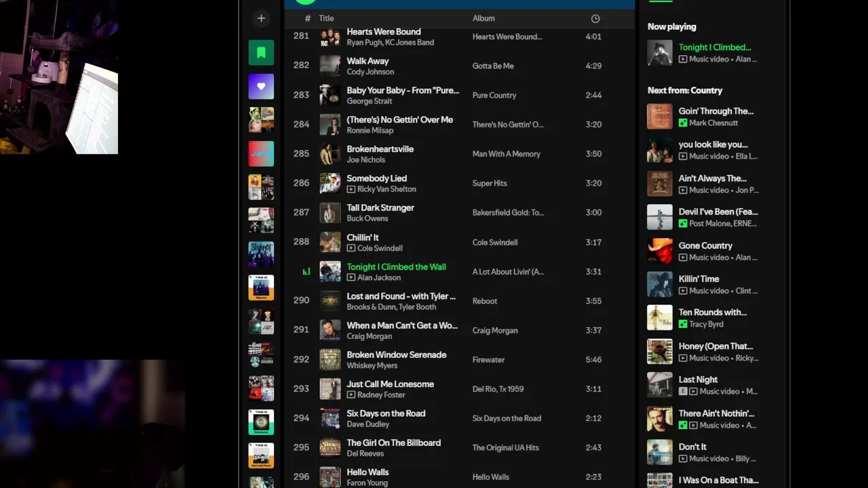The width and height of the screenshot is (868, 488).
Task: Open Liked Songs purple heart tile
Action: click(x=261, y=87)
